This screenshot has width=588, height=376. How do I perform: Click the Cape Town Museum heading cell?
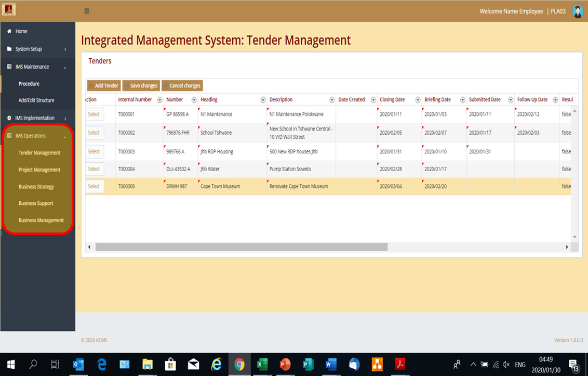pos(220,186)
